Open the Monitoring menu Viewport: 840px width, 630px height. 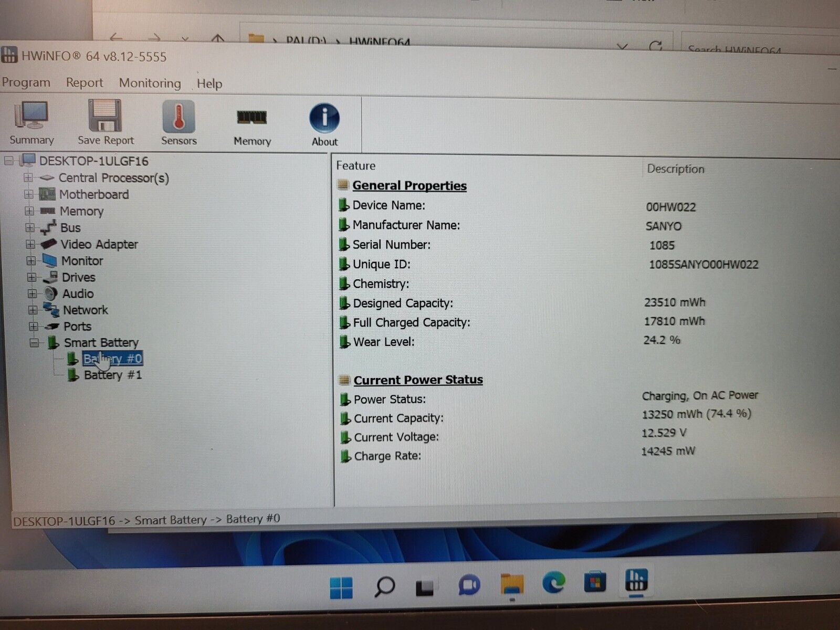tap(150, 83)
